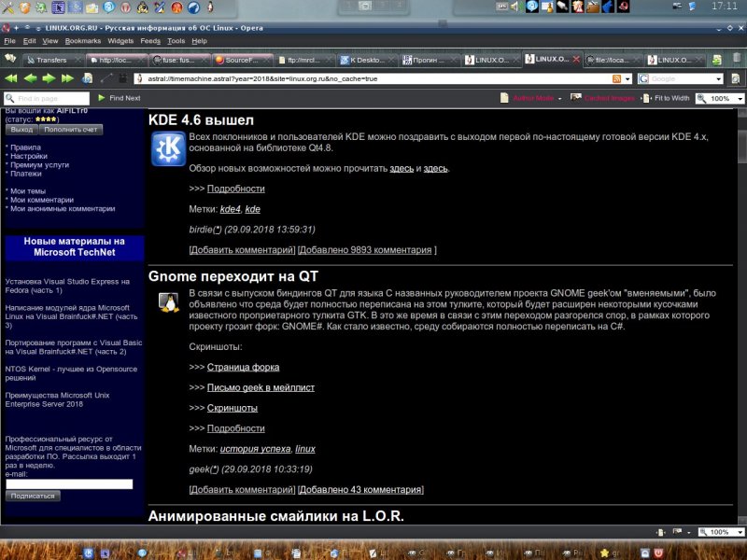The width and height of the screenshot is (747, 560).
Task: Open Добавлено 9893 комментария link
Action: coord(365,250)
